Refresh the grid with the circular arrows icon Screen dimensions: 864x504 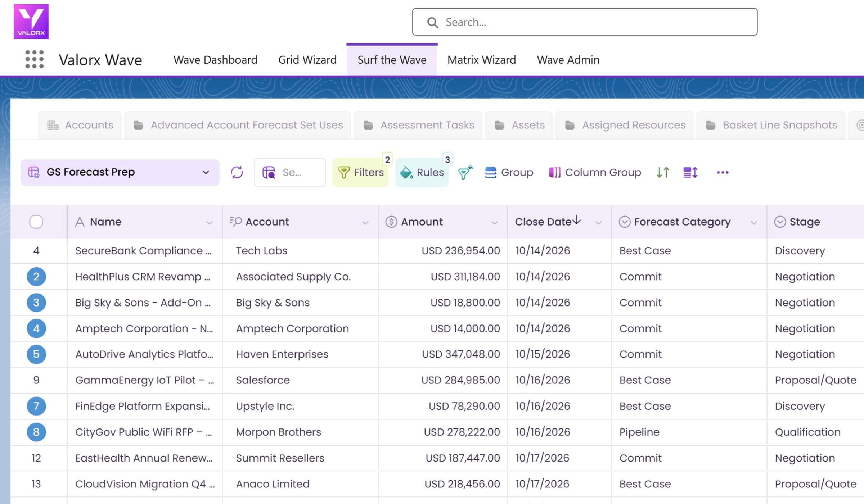pyautogui.click(x=237, y=172)
